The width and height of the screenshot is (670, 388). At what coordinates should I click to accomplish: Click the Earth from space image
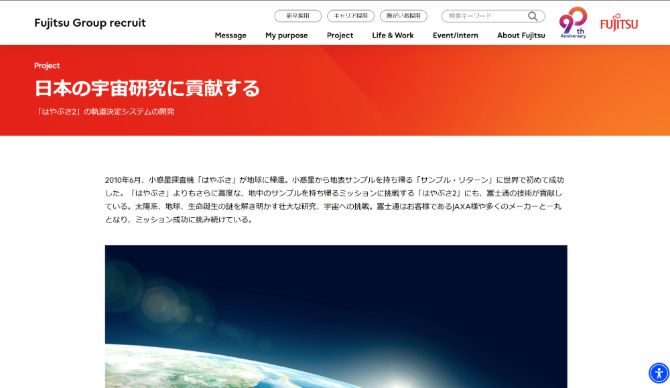coord(336,317)
